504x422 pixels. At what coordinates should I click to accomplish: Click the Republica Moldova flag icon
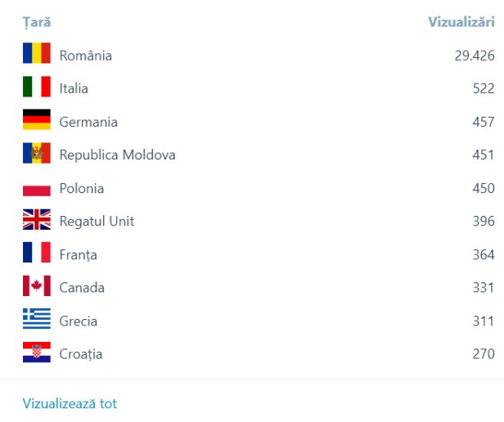point(37,154)
